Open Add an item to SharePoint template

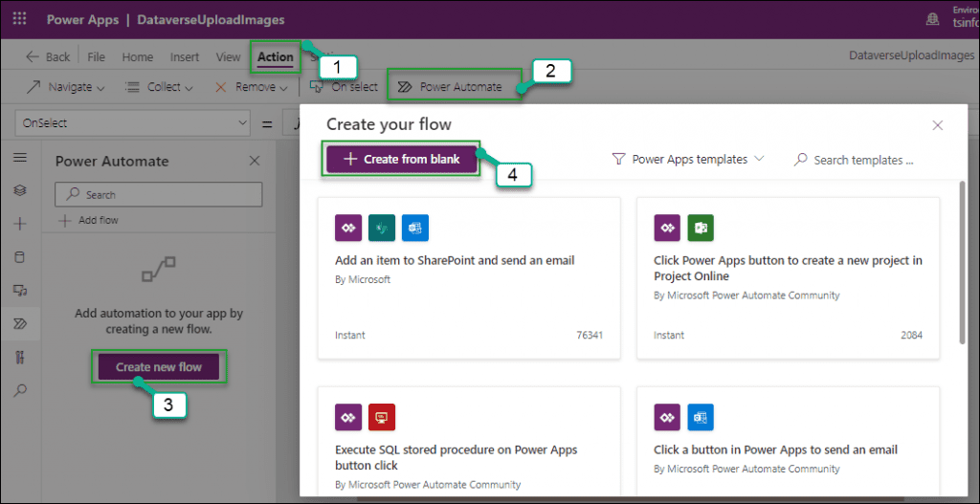(x=469, y=278)
